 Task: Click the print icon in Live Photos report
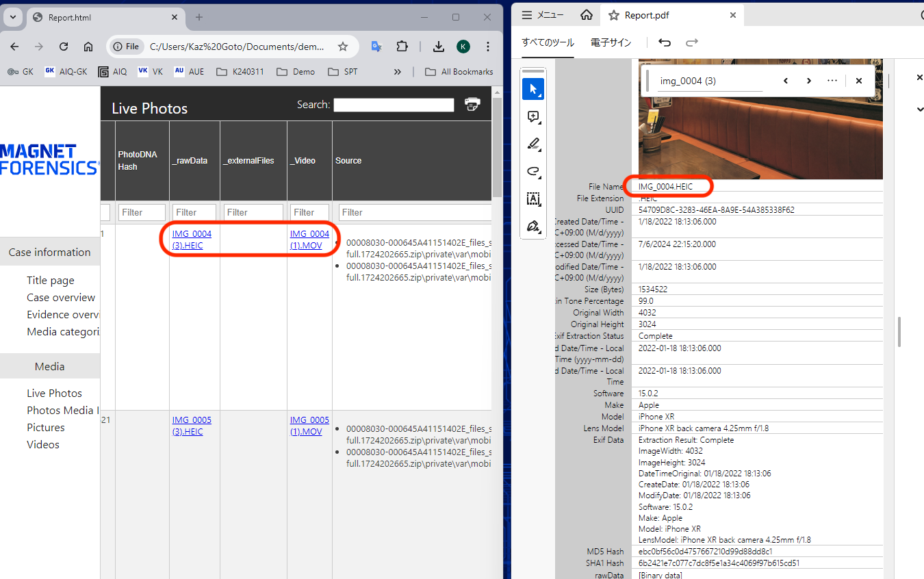coord(472,104)
